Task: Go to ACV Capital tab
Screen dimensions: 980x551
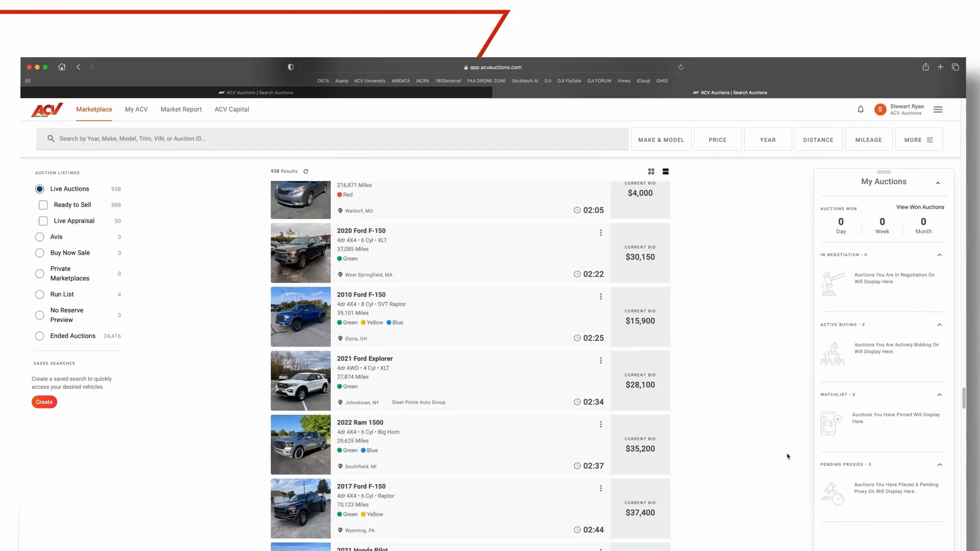Action: click(x=232, y=109)
